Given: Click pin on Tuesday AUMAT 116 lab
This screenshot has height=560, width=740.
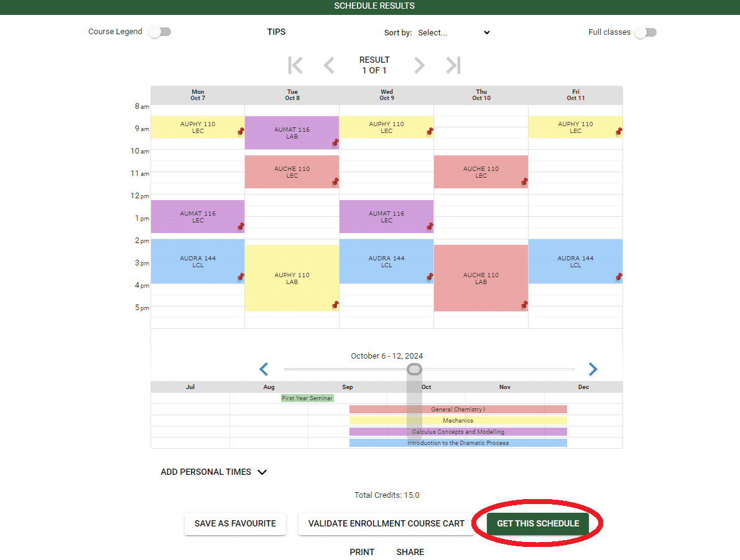Looking at the screenshot, I should pyautogui.click(x=335, y=143).
